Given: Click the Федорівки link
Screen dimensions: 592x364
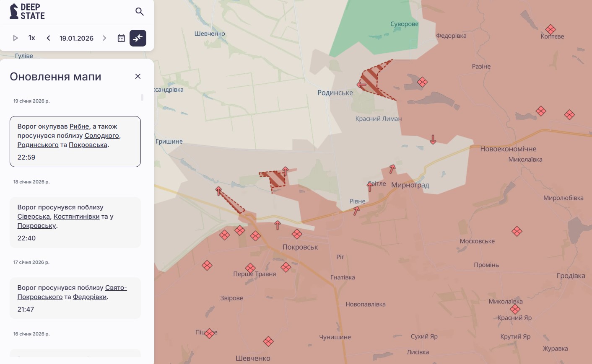Looking at the screenshot, I should tap(90, 297).
